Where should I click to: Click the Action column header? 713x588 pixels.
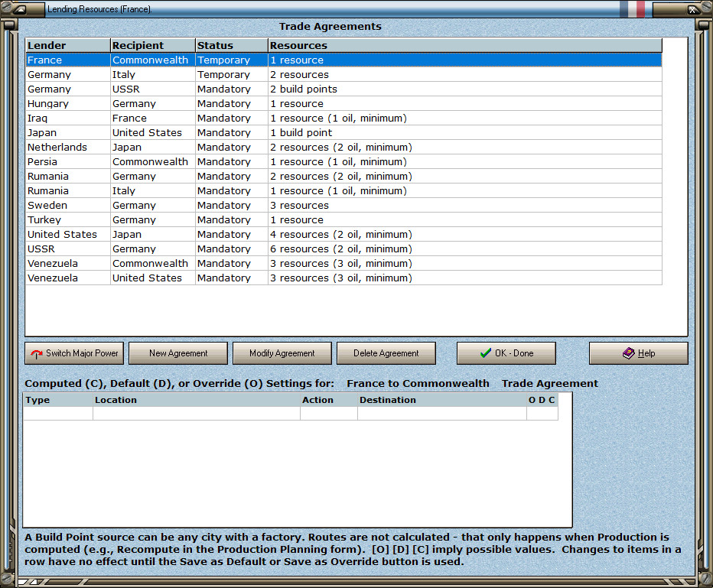329,400
